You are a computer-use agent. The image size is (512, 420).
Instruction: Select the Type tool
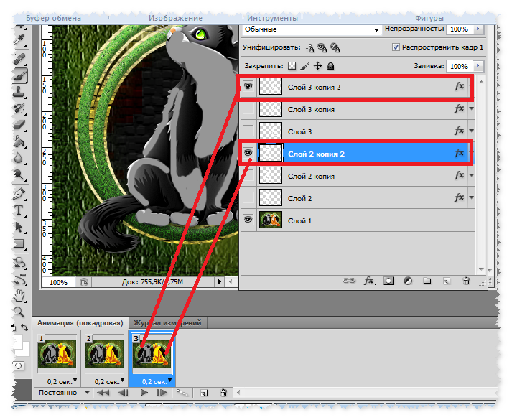19,210
